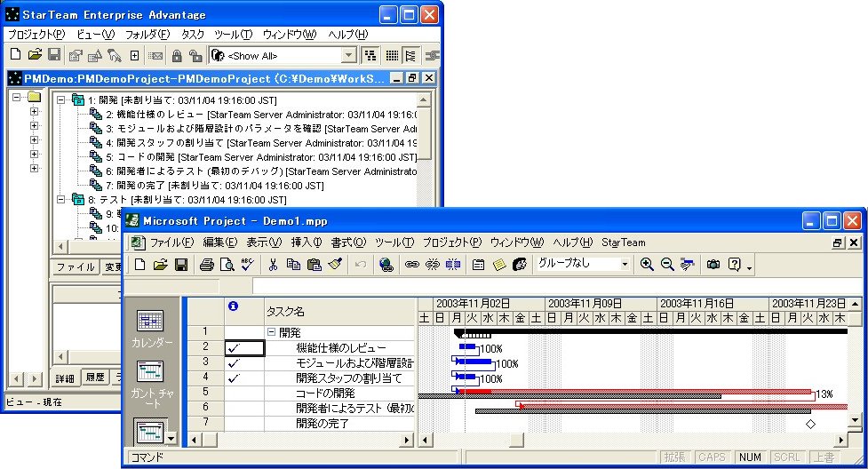Click the Link Tasks chain icon
The width and height of the screenshot is (868, 469).
[x=412, y=265]
